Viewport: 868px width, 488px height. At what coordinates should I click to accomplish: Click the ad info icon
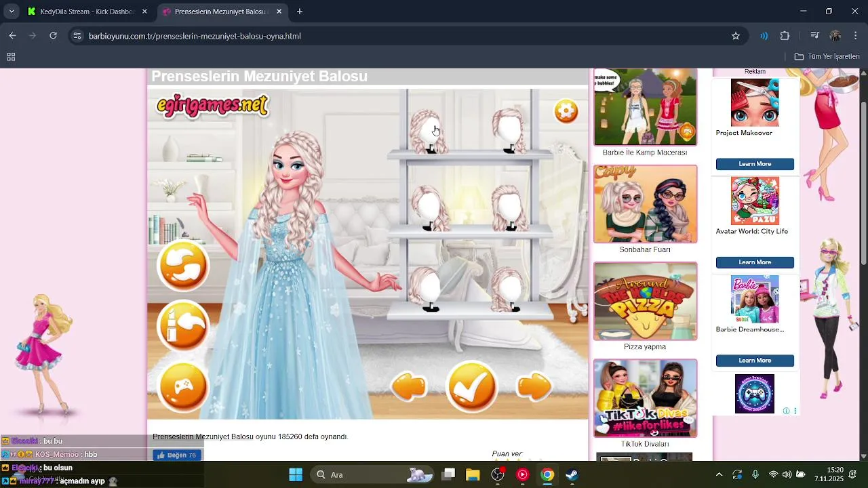787,411
